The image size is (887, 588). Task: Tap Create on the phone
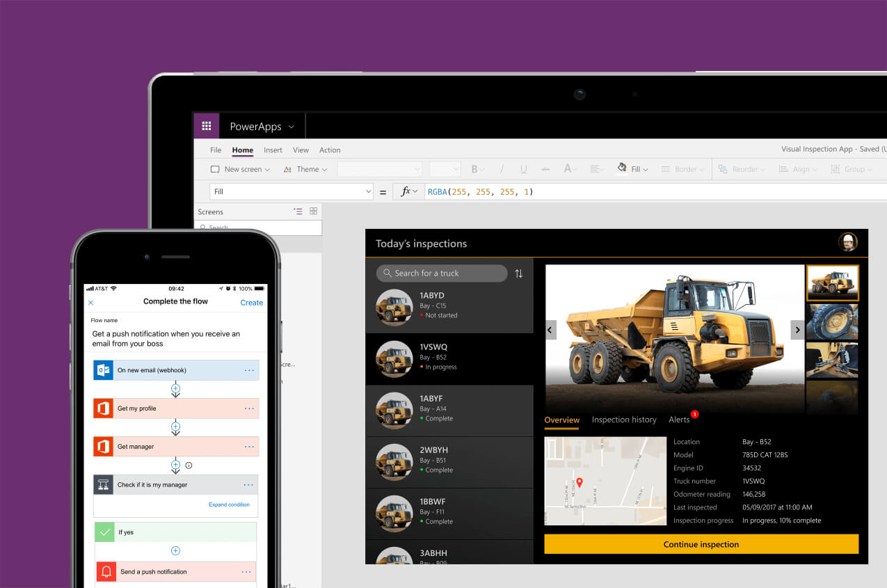pos(252,303)
